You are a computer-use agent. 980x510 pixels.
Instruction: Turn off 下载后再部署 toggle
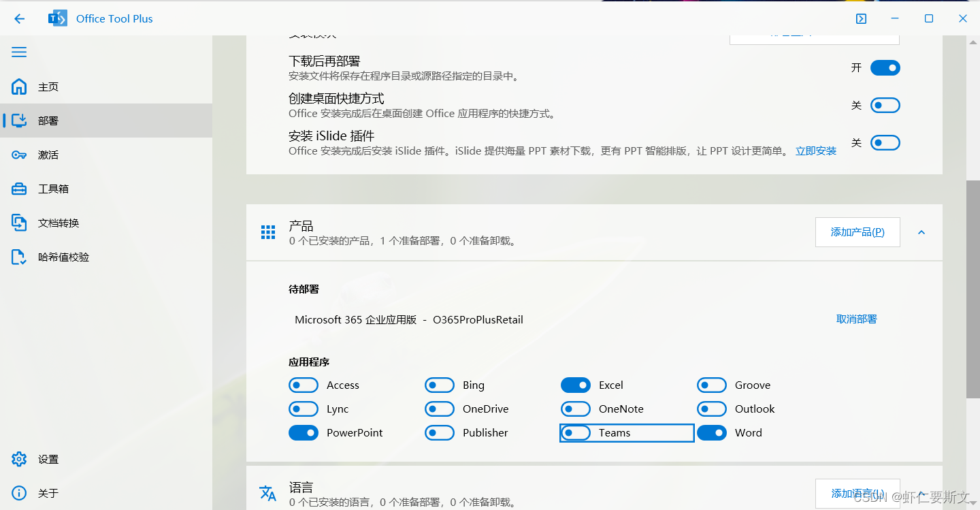885,67
